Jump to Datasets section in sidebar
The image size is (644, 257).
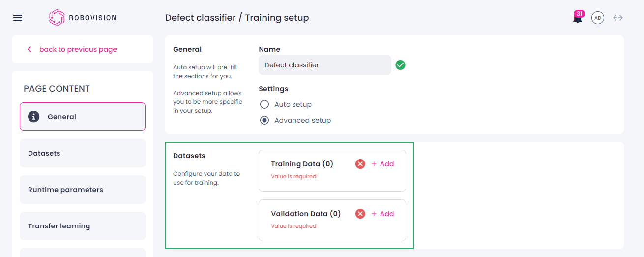pyautogui.click(x=83, y=153)
